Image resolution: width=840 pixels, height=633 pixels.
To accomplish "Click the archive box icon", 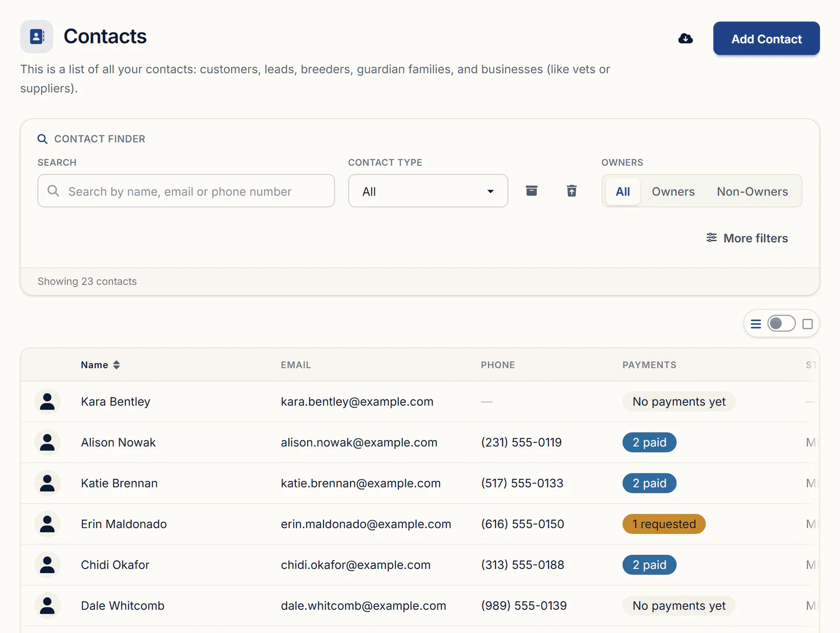I will (x=531, y=191).
